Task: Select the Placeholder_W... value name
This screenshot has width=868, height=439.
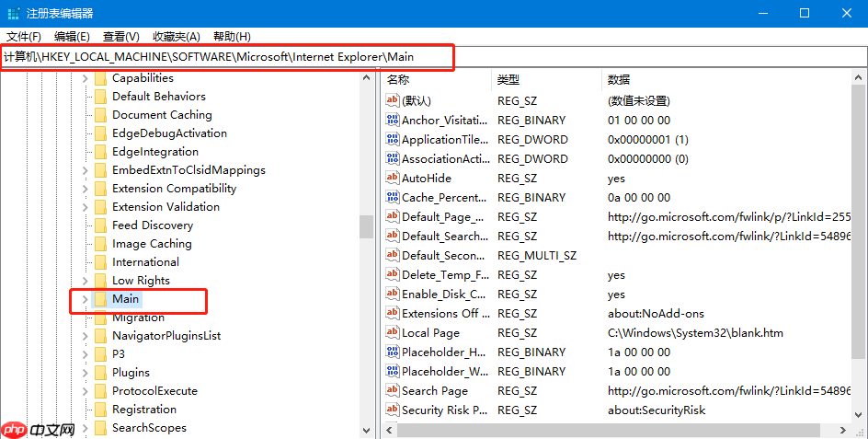Action: point(445,372)
